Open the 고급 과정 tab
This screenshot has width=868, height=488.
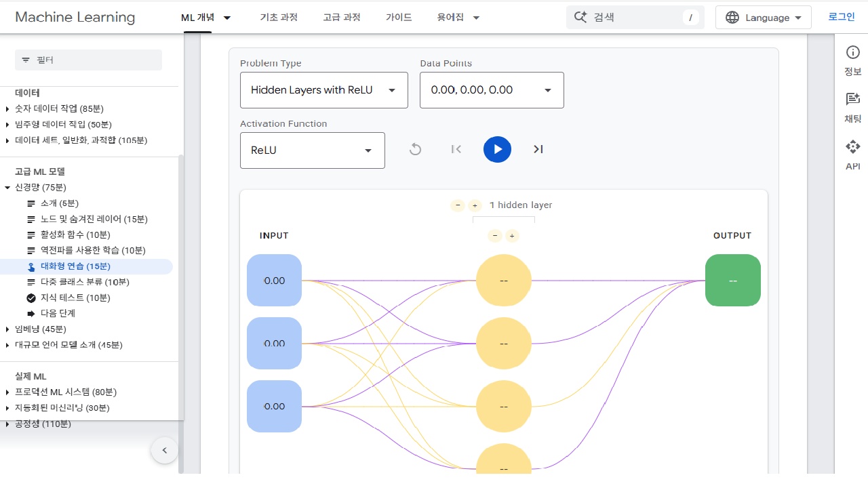(342, 18)
